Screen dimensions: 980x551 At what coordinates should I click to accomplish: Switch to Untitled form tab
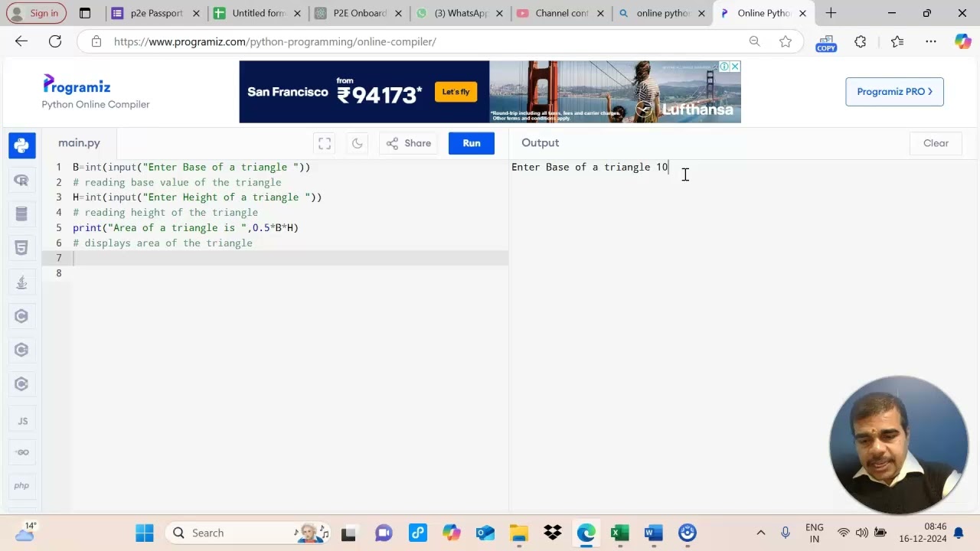258,13
